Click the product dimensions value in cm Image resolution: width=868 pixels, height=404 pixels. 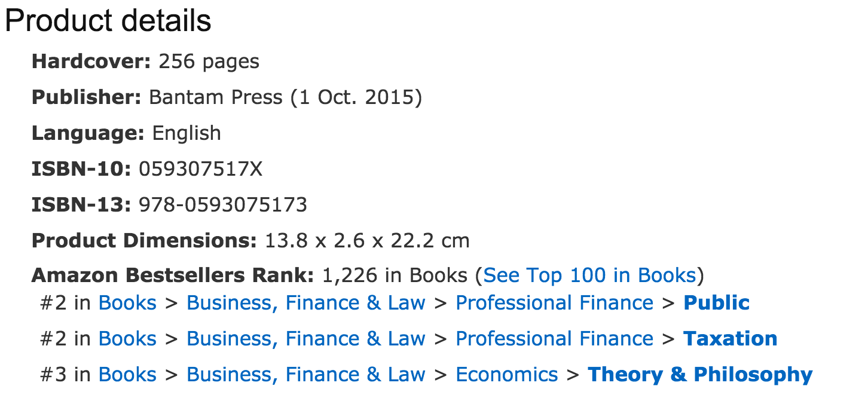pos(367,241)
